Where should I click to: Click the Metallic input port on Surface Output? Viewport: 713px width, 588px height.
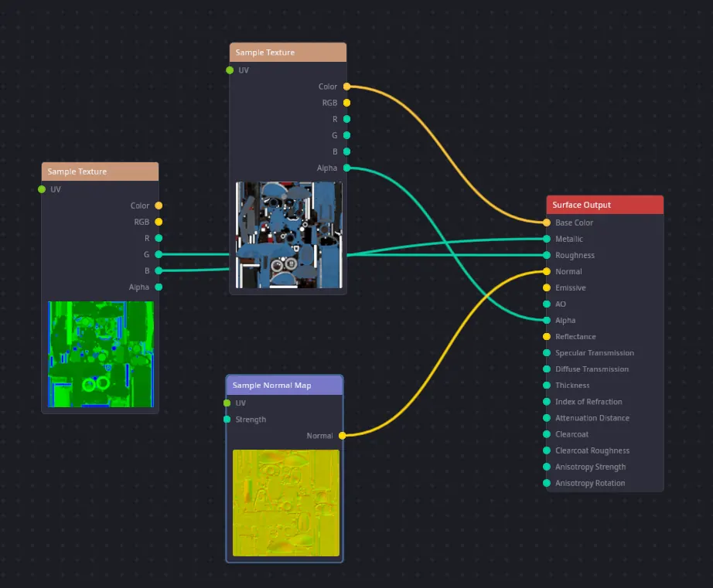[x=547, y=239]
